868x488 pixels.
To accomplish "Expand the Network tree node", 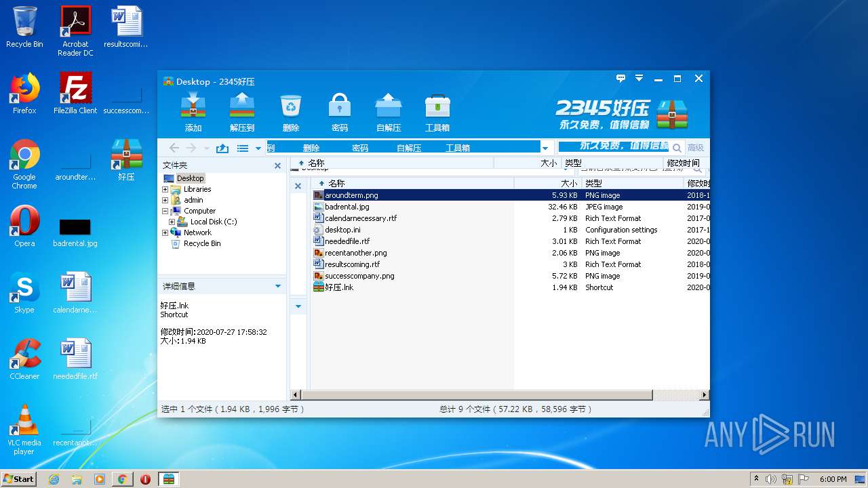I will [x=165, y=232].
